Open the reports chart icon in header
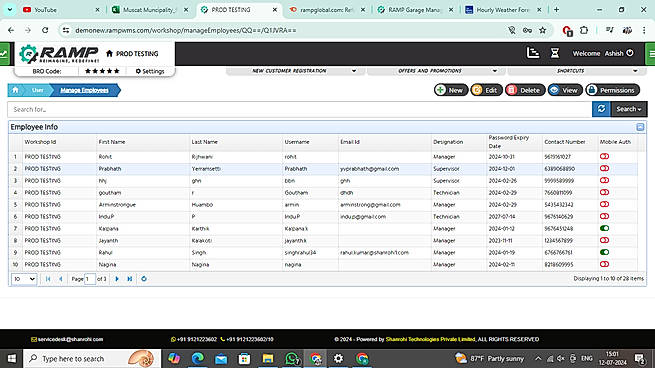Viewport: 655px width, 368px height. point(533,53)
